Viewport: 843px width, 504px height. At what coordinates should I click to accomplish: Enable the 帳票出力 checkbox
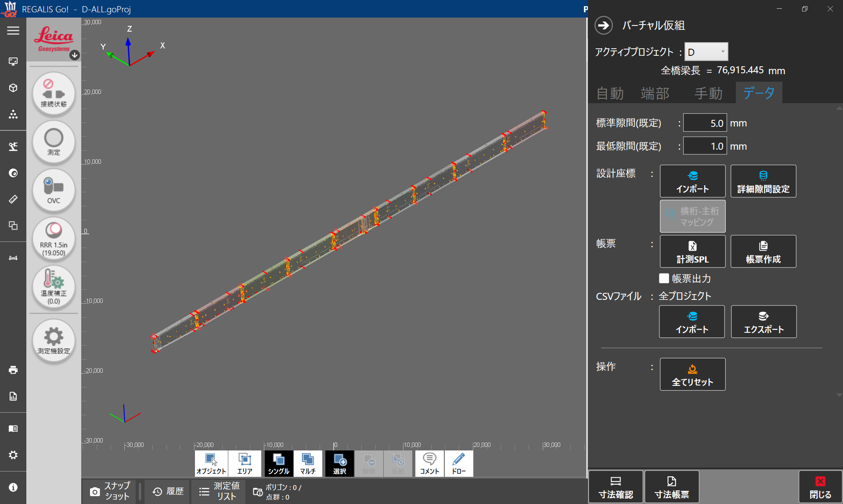(x=664, y=278)
